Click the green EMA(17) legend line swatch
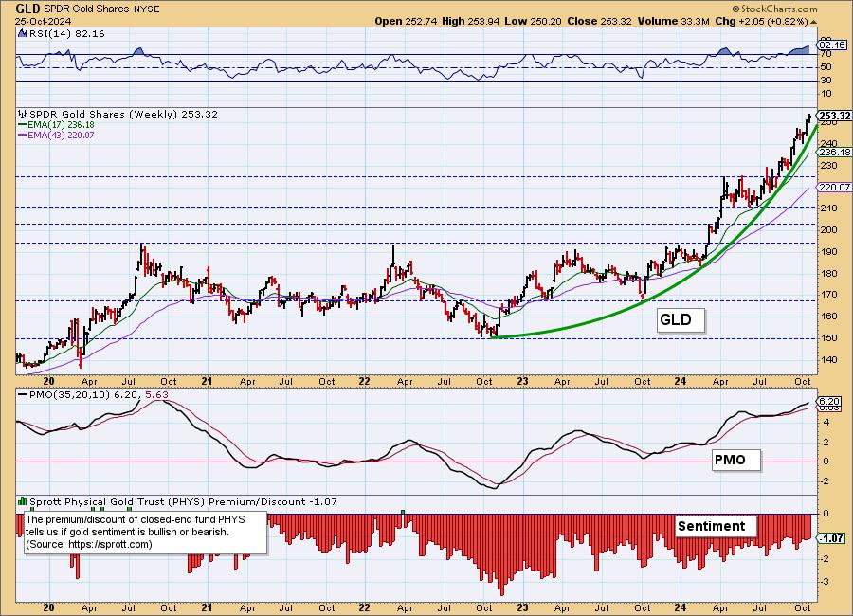 23,124
